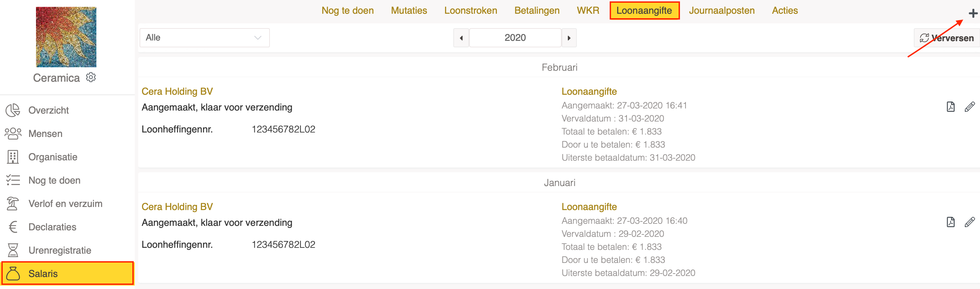This screenshot has height=289, width=980.
Task: Open the Journaalposten tab
Action: click(x=722, y=10)
